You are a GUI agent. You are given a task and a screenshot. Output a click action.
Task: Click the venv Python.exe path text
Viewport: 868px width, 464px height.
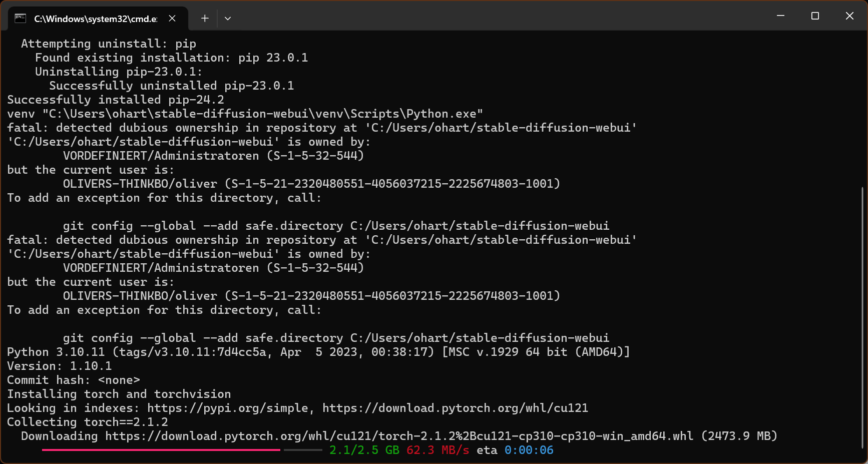click(262, 114)
